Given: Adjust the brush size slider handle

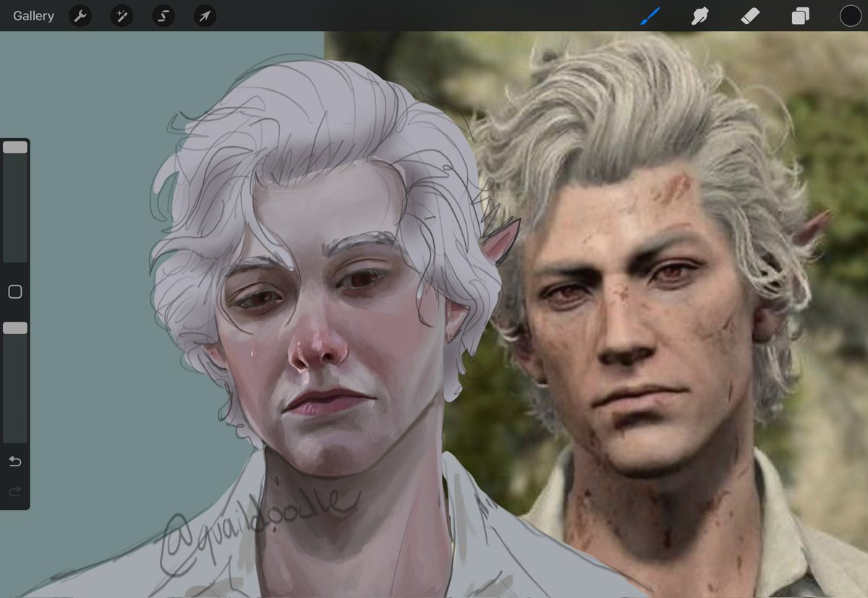Looking at the screenshot, I should tap(15, 148).
